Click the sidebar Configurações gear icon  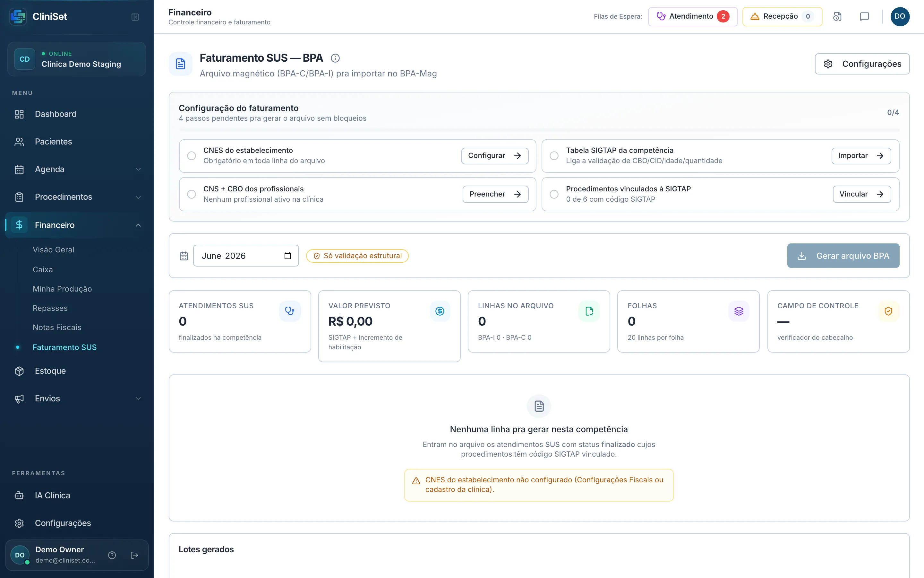(x=19, y=523)
